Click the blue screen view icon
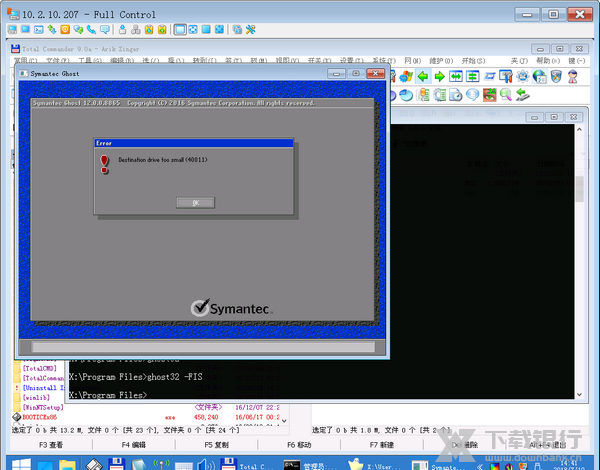This screenshot has height=470, width=600. [26, 29]
